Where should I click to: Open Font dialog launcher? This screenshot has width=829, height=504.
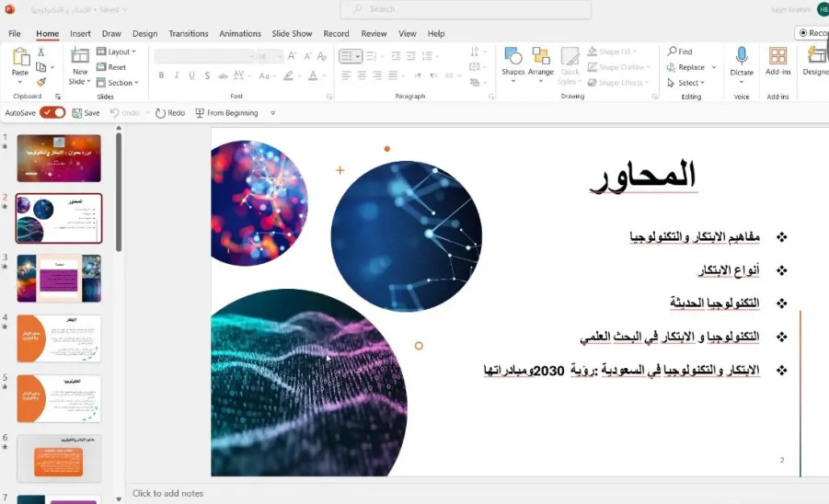(x=328, y=97)
